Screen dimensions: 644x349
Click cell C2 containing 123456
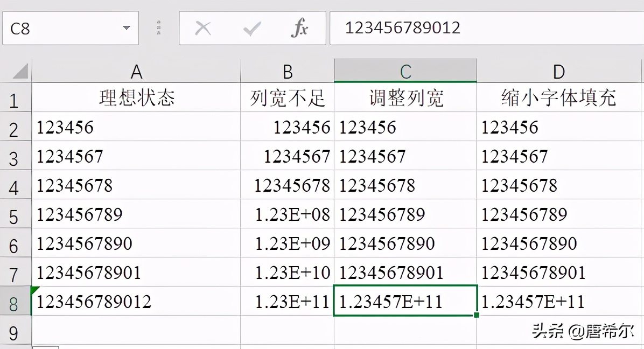[x=405, y=127]
